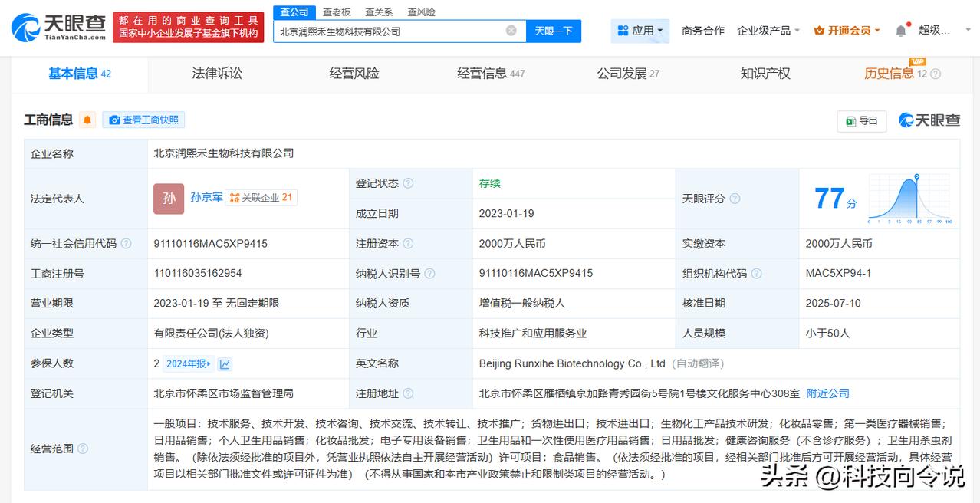Open the 附近公司 link
Screen dimensions: 980x503
click(x=828, y=393)
